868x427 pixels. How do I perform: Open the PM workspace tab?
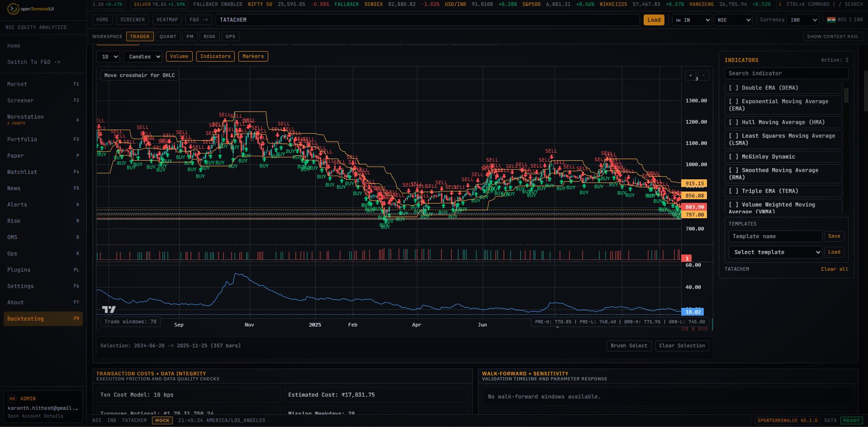pyautogui.click(x=190, y=37)
